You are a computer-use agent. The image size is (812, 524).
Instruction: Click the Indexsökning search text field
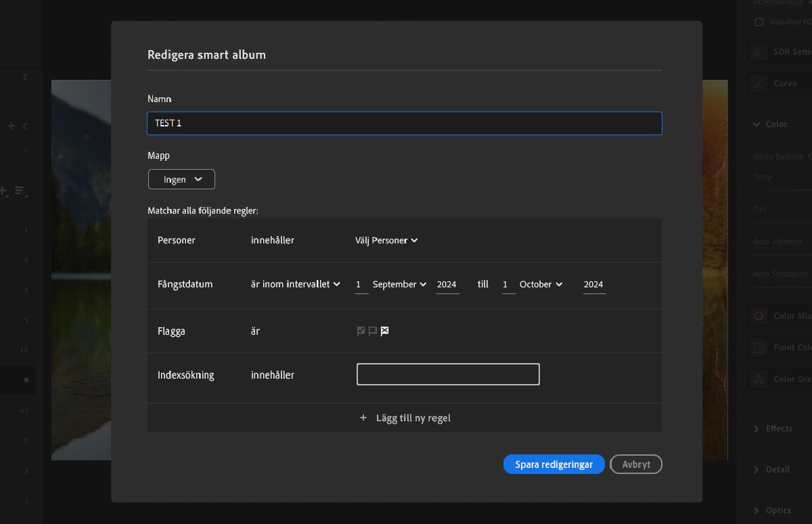pos(447,374)
